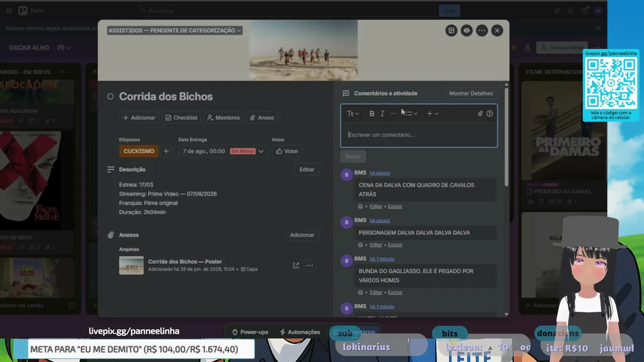
Task: Edit the card description
Action: pyautogui.click(x=307, y=169)
